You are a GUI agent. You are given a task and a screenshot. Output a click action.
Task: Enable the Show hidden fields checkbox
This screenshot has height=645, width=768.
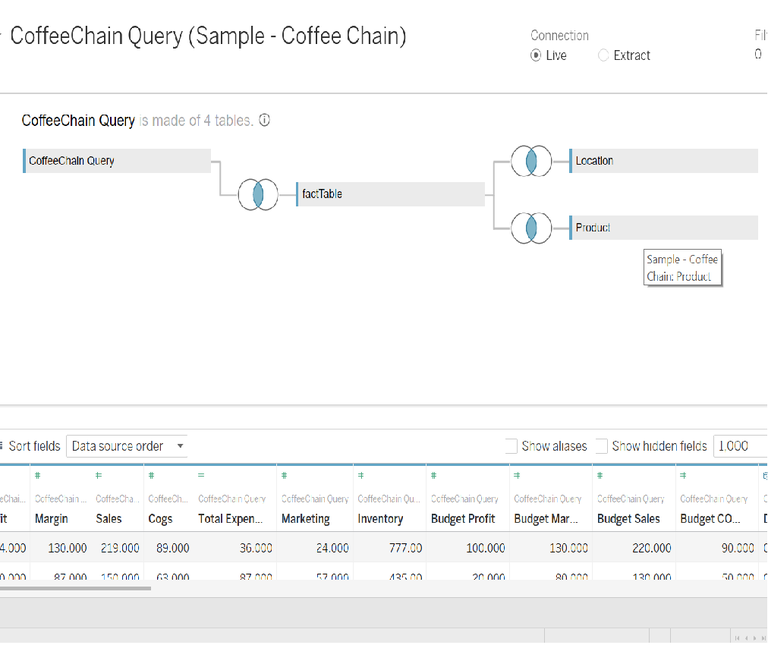pos(601,446)
